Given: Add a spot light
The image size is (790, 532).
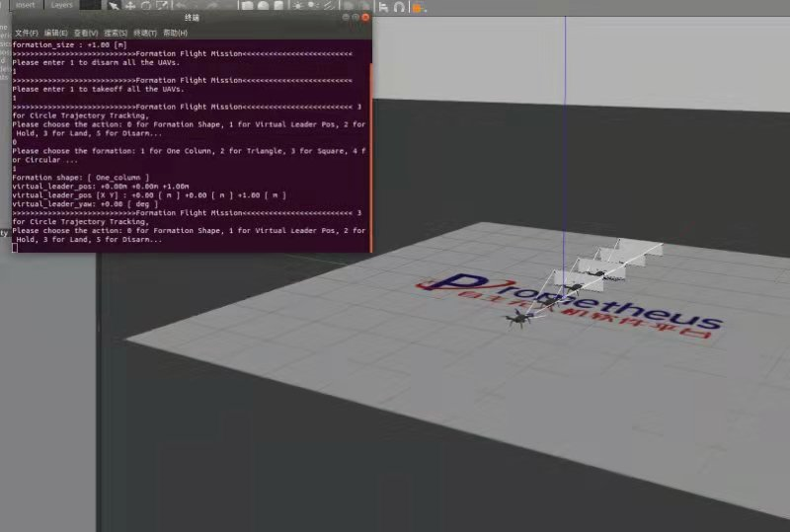Looking at the screenshot, I should (x=313, y=6).
